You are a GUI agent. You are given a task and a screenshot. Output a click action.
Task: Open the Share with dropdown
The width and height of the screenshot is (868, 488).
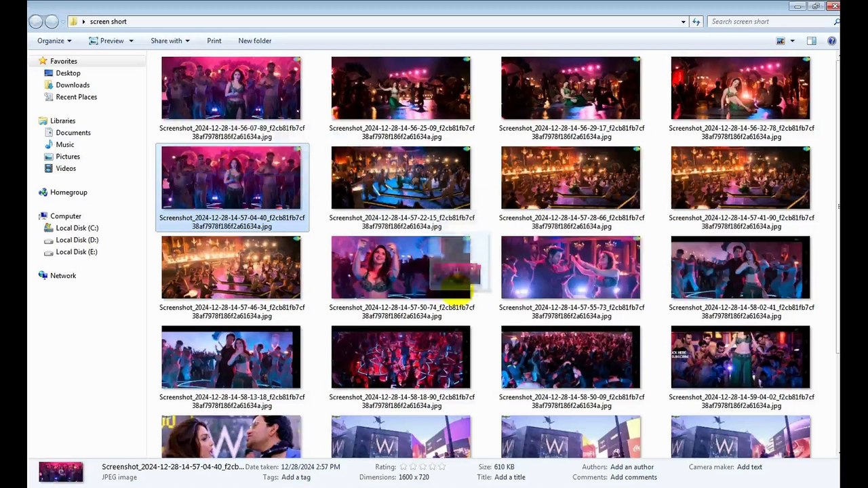(x=170, y=41)
